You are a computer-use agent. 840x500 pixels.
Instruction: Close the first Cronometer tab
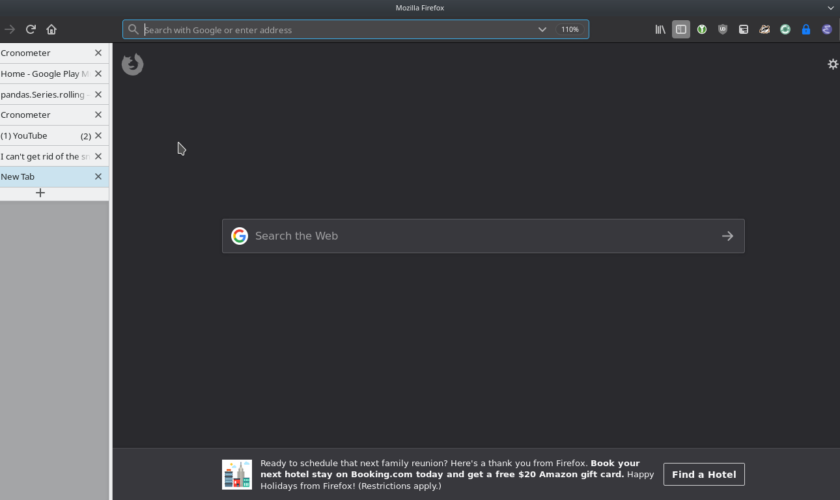[98, 53]
